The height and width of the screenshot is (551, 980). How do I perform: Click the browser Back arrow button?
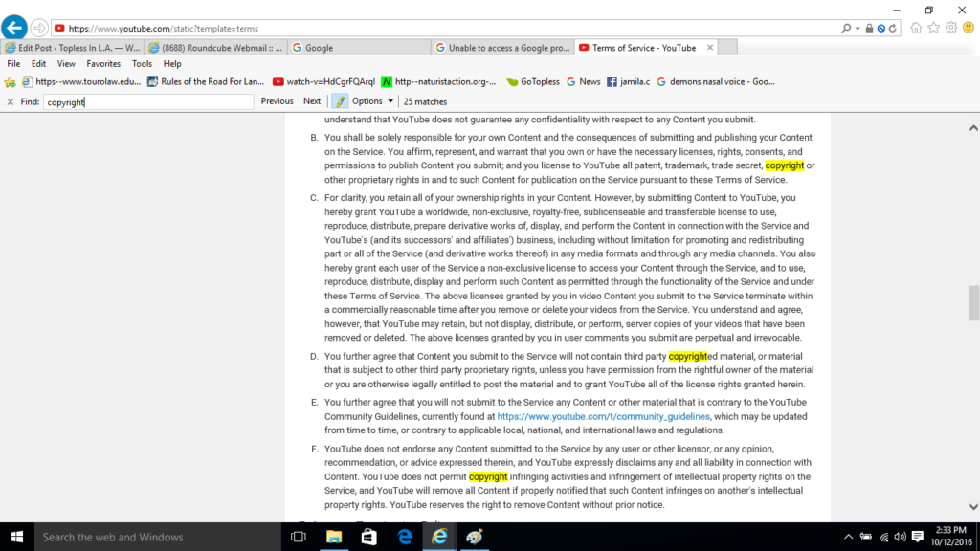point(13,28)
